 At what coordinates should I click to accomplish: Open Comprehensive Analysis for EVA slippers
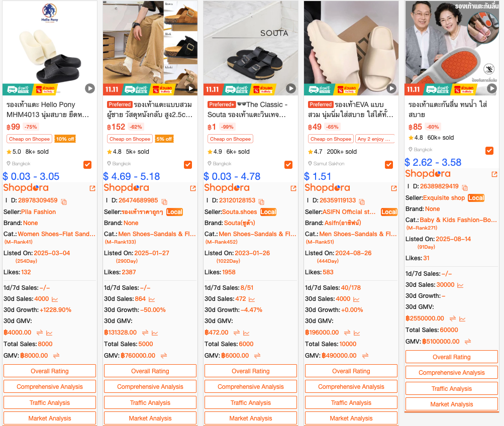(351, 387)
